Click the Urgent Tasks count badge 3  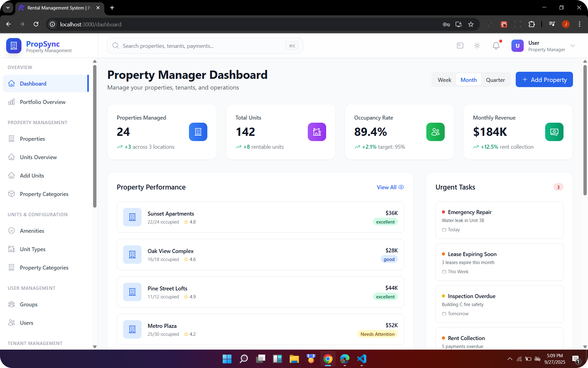[558, 187]
